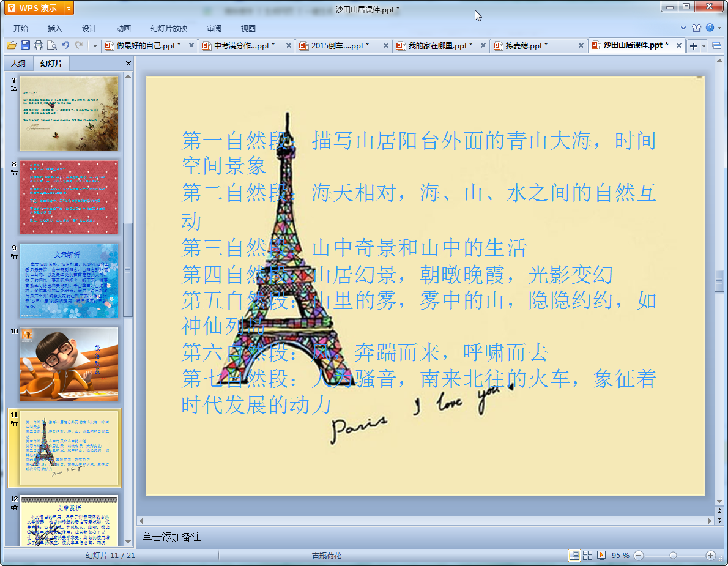Start slideshow from status bar icon
The width and height of the screenshot is (728, 566).
[601, 555]
